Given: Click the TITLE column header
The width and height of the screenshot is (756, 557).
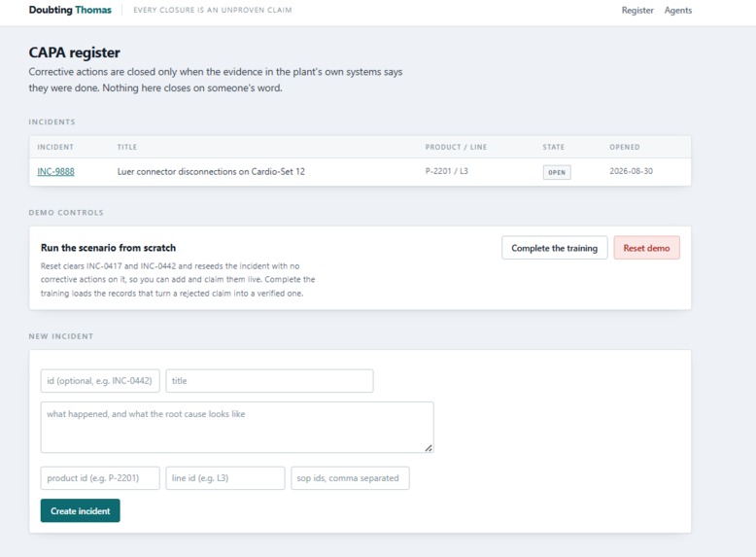Looking at the screenshot, I should coord(127,147).
